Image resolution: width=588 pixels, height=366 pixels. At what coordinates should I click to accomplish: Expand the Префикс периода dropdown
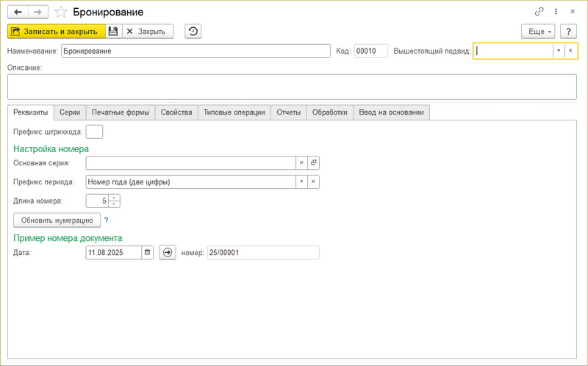tap(301, 182)
